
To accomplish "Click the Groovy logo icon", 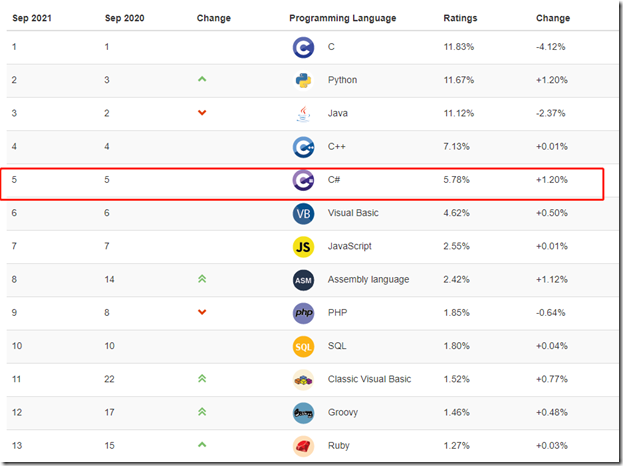I will coord(303,413).
